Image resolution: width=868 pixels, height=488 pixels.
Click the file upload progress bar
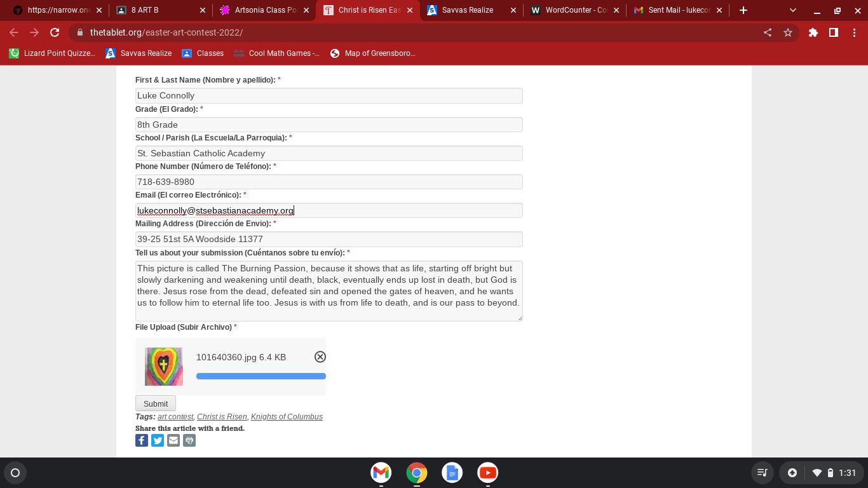pyautogui.click(x=261, y=376)
